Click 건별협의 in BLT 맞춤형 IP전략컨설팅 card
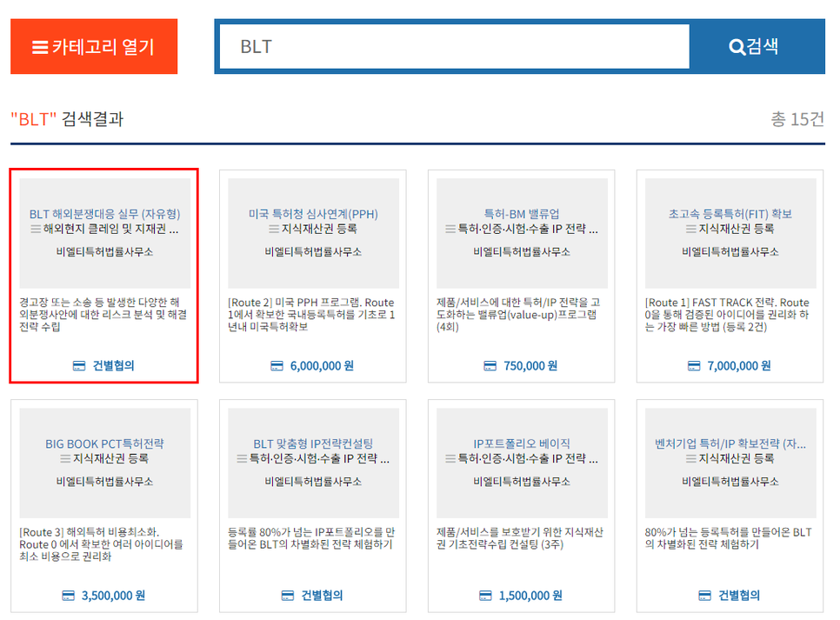Screen dimensions: 840x620 322,596
